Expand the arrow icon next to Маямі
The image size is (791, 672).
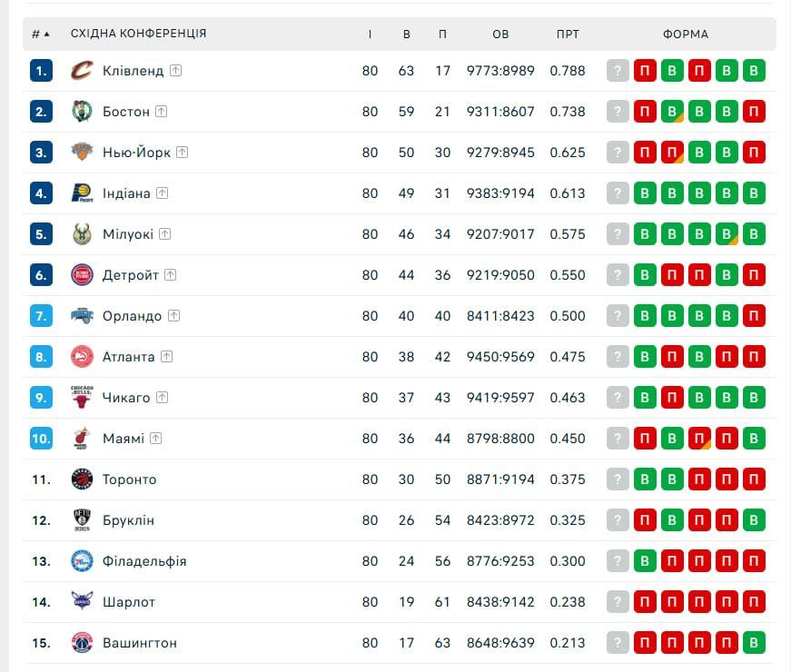156,439
